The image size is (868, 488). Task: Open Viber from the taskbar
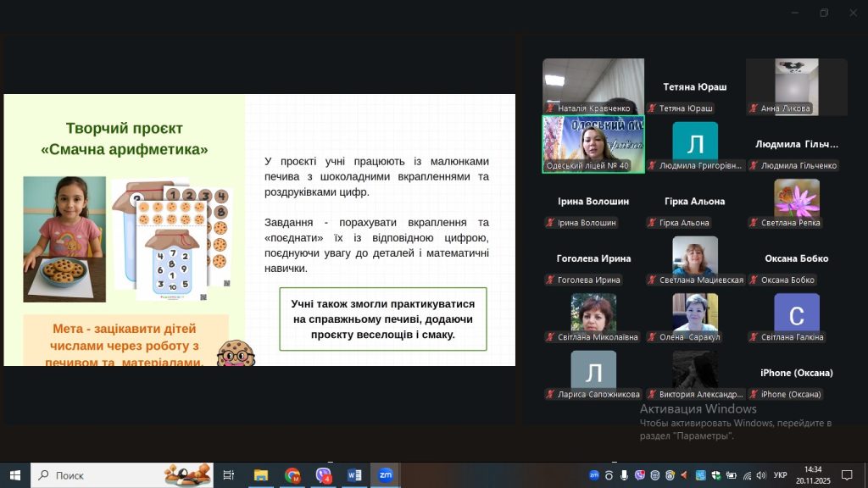tap(324, 475)
